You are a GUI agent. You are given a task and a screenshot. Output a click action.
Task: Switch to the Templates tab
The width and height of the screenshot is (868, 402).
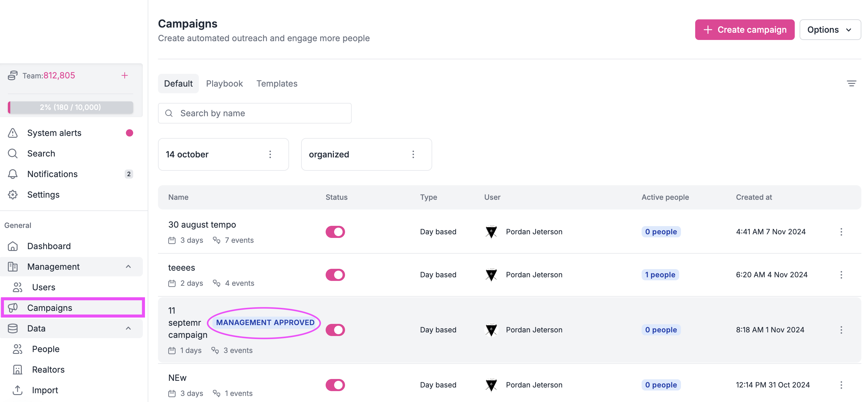pos(277,83)
